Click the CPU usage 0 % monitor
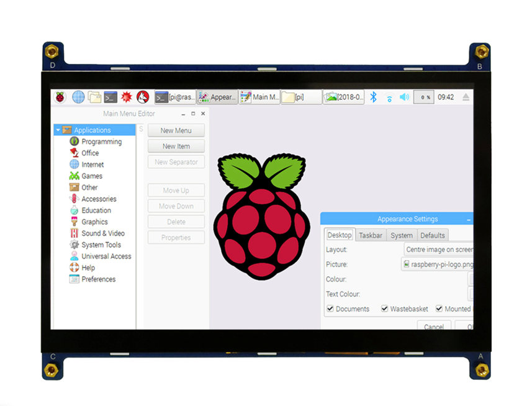This screenshot has height=406, width=532. coord(423,97)
